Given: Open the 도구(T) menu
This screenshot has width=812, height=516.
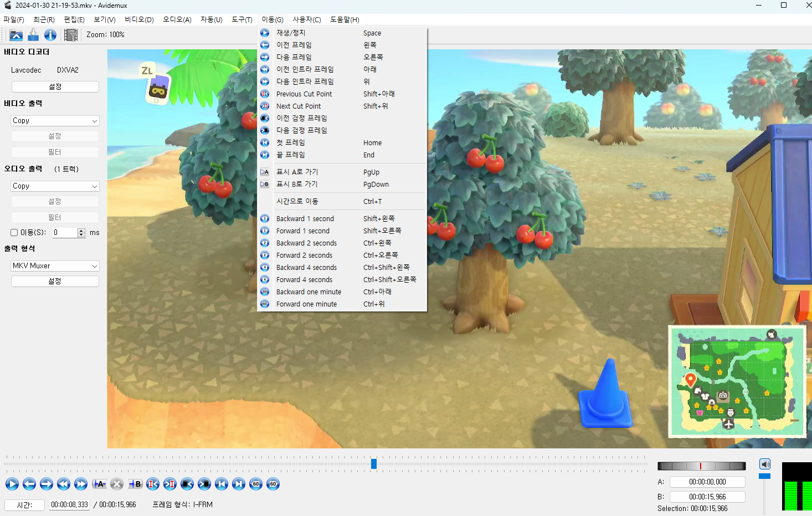Looking at the screenshot, I should (242, 19).
